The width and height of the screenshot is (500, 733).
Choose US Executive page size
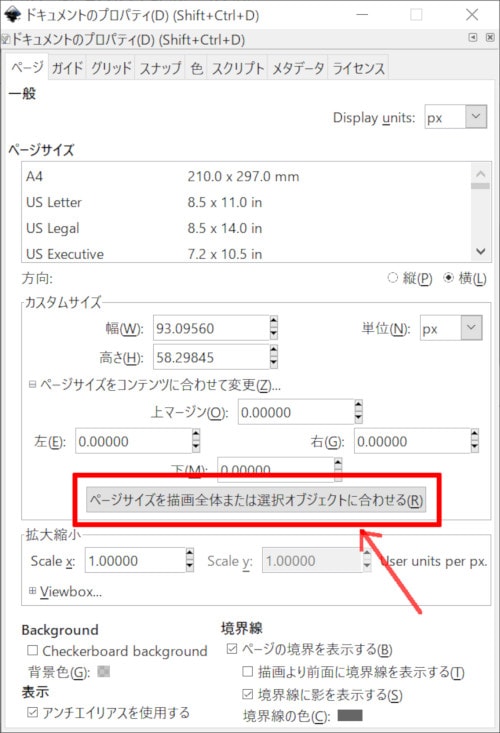click(x=245, y=253)
